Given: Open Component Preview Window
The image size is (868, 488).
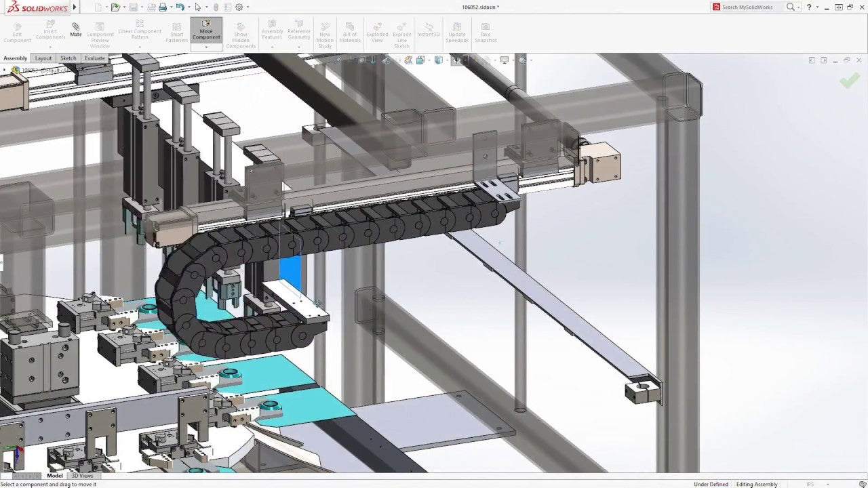Looking at the screenshot, I should pos(100,35).
